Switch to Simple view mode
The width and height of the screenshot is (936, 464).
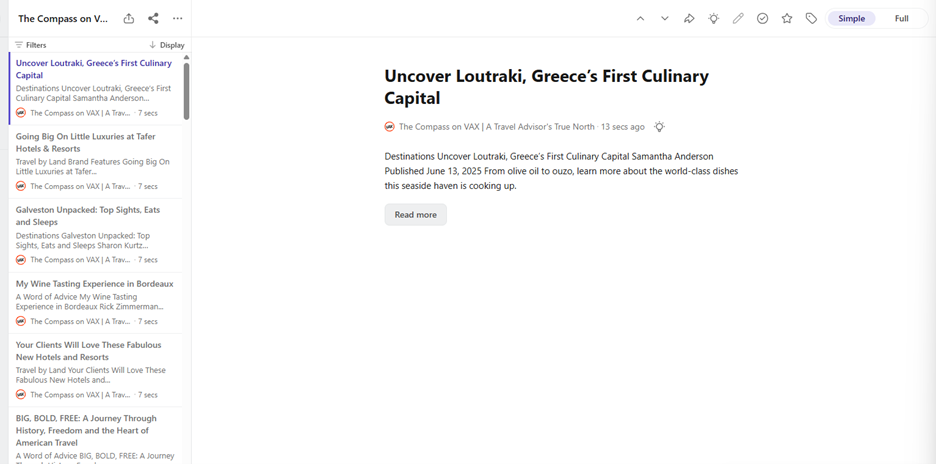[851, 19]
